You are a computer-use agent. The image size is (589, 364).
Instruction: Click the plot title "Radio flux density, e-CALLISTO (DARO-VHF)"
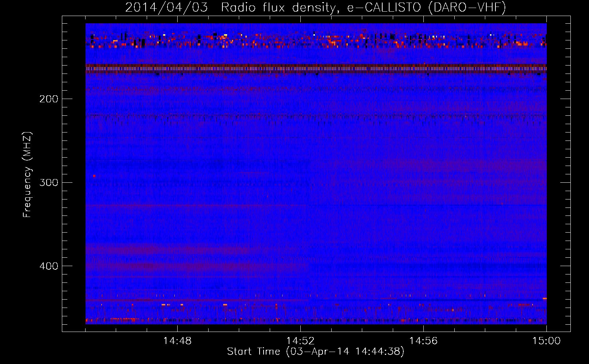coord(364,7)
